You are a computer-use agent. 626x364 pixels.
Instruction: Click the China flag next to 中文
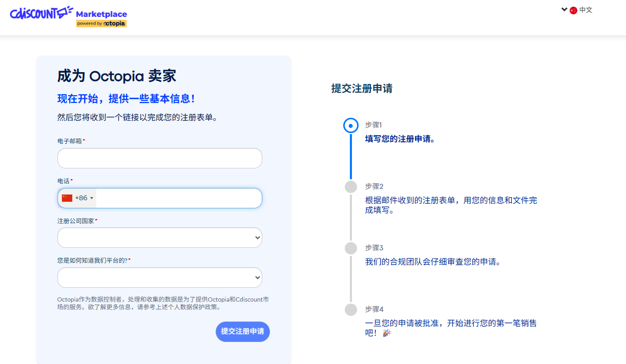pyautogui.click(x=573, y=10)
